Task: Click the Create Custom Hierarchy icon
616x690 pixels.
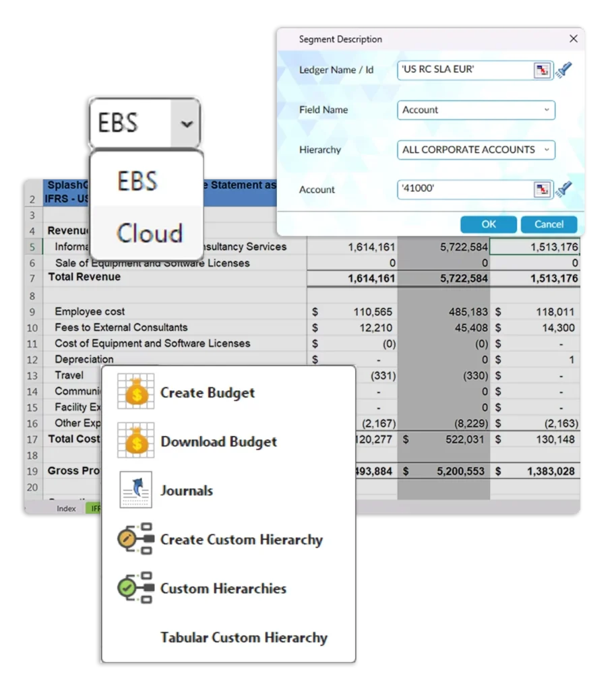Action: (x=135, y=539)
